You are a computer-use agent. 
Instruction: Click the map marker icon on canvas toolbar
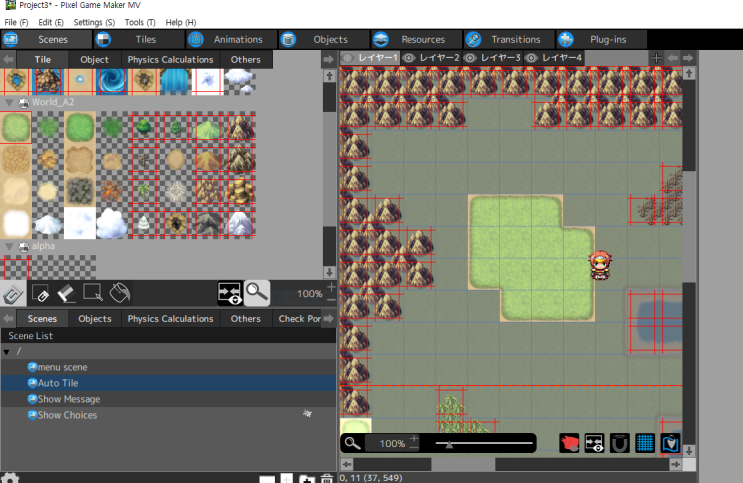670,444
